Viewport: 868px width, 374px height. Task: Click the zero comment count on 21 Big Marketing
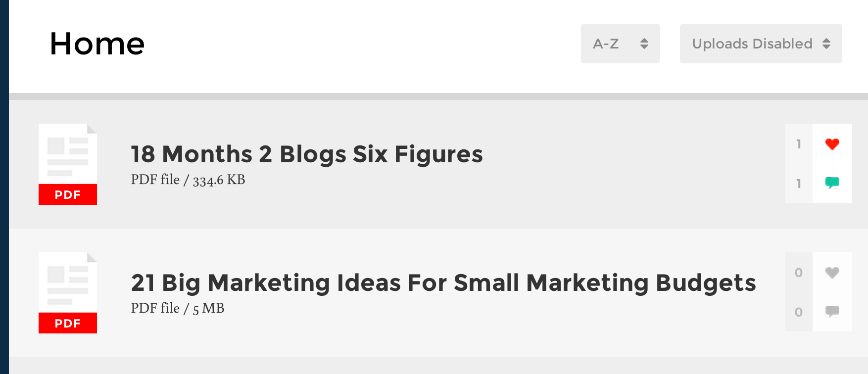pyautogui.click(x=798, y=312)
